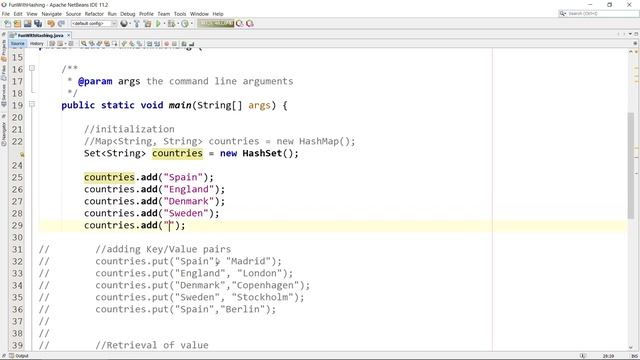Open the Output panel at bottom
Viewport: 640px width, 360px height.
[19, 356]
